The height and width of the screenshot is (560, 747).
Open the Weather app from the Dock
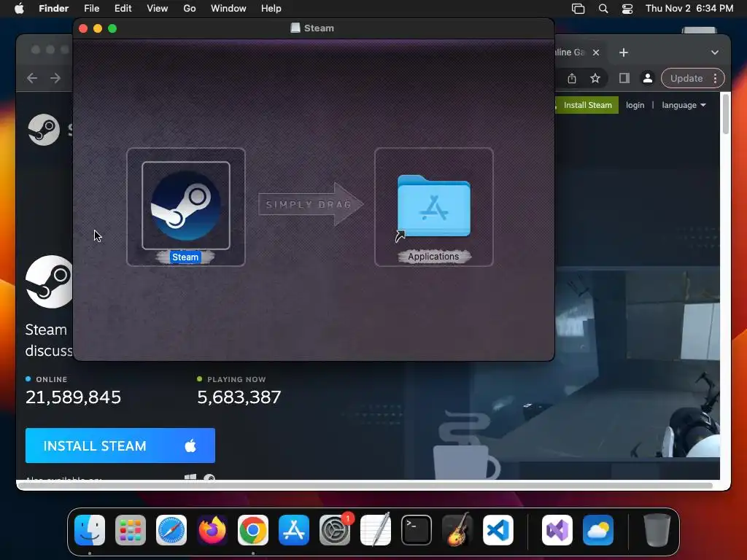tap(598, 530)
